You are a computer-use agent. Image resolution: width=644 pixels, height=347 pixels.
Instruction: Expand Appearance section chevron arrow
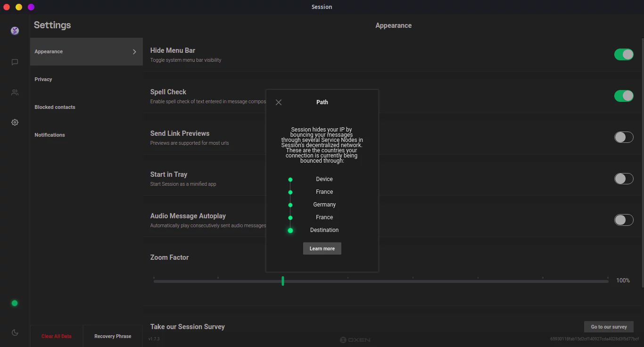pos(134,52)
